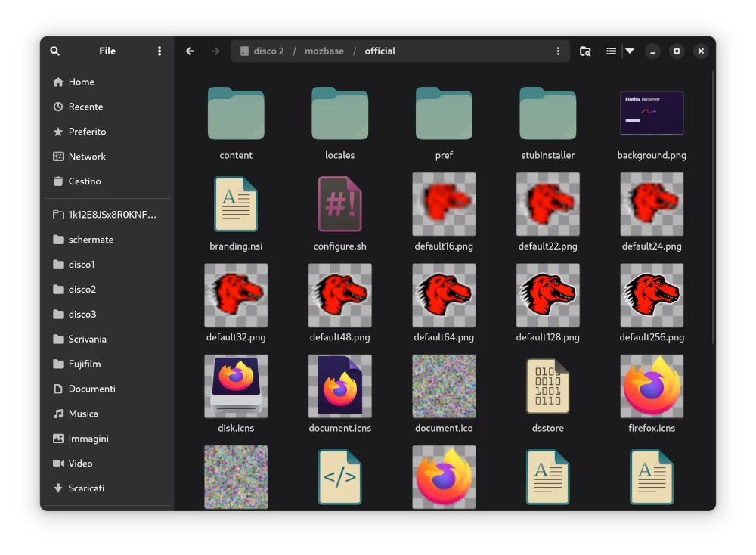Click the search folder icon in toolbar

click(585, 51)
